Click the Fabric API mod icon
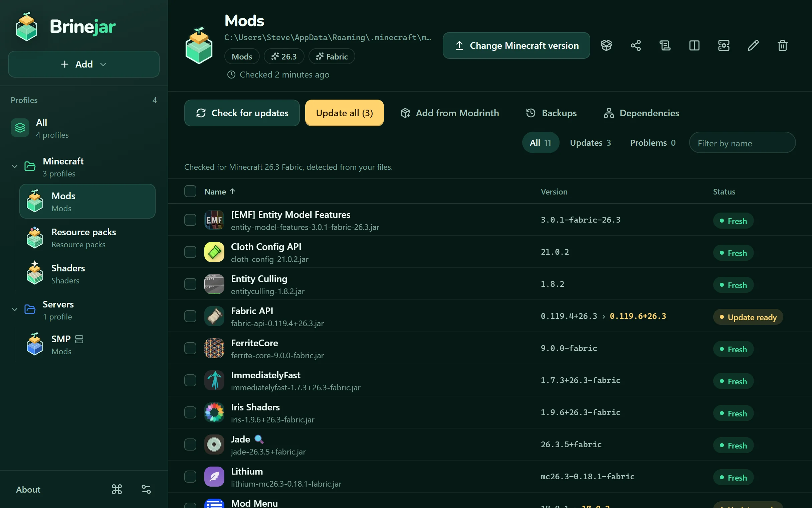This screenshot has width=812, height=508. tap(214, 316)
